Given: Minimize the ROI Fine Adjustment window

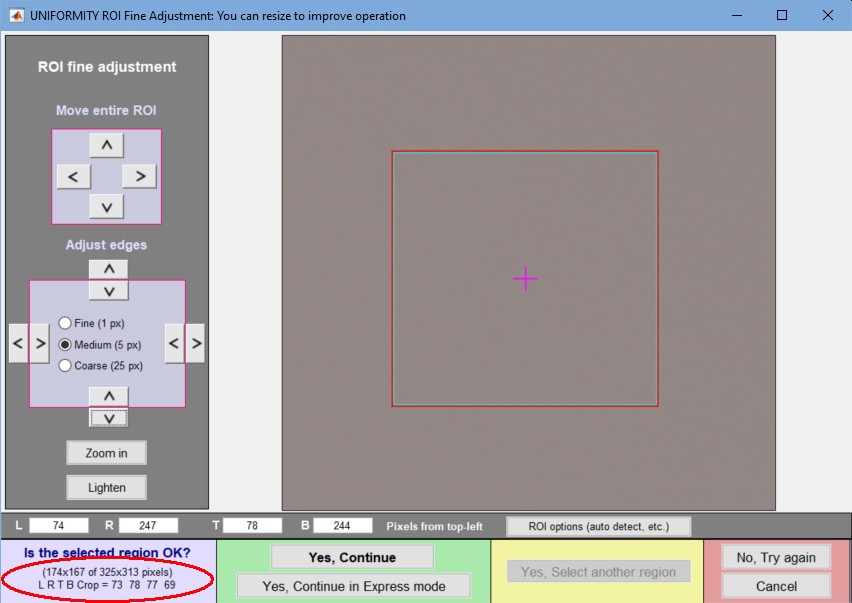Looking at the screenshot, I should 737,15.
